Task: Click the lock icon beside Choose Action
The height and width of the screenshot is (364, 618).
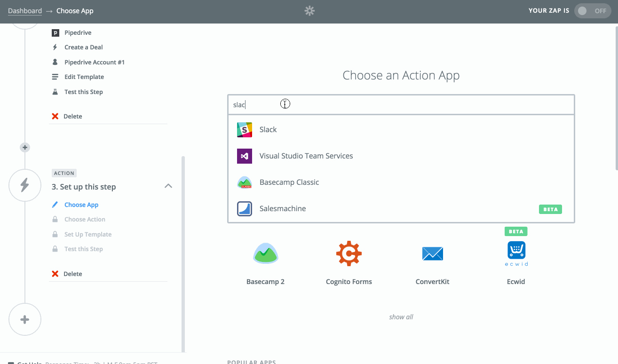Action: pyautogui.click(x=55, y=219)
